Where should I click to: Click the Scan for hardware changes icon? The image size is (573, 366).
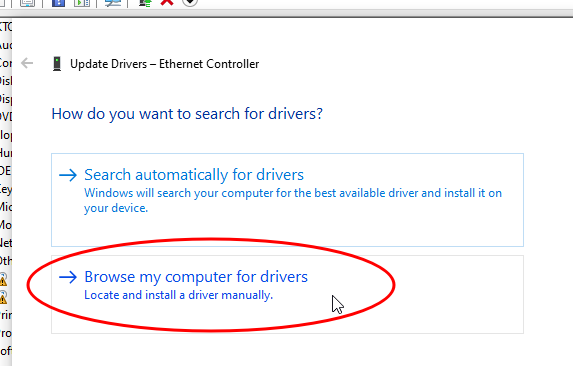coord(113,3)
